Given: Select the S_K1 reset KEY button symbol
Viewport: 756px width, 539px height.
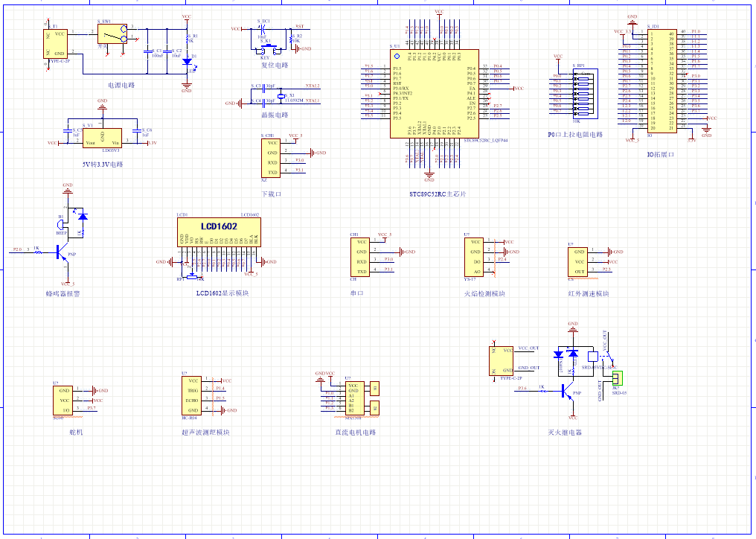Looking at the screenshot, I should tap(266, 50).
